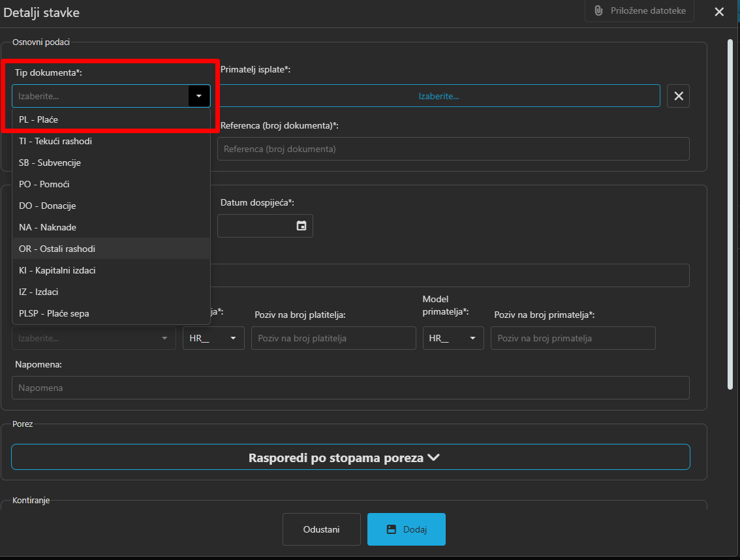
Task: Clear Primatelj isplate with the X button
Action: 678,96
